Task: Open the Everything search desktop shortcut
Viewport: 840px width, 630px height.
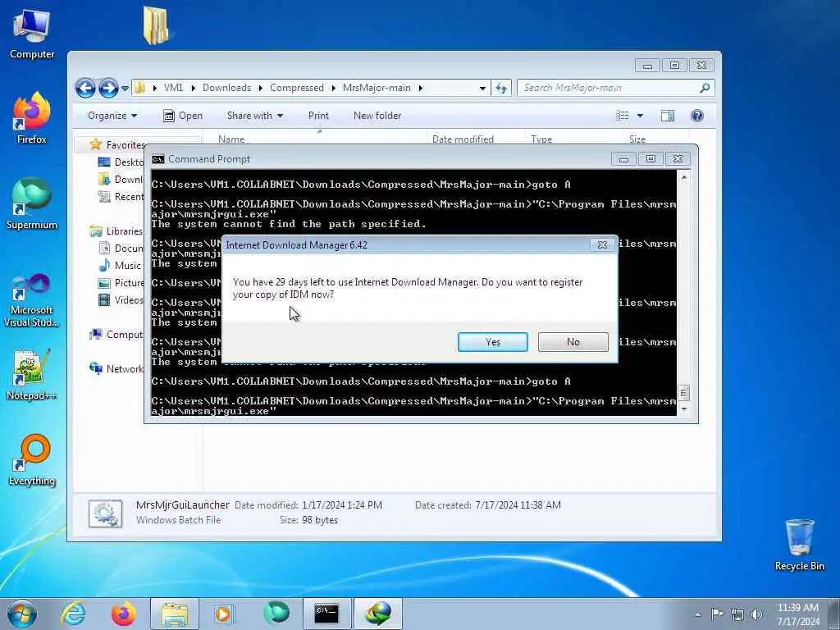Action: pyautogui.click(x=32, y=459)
